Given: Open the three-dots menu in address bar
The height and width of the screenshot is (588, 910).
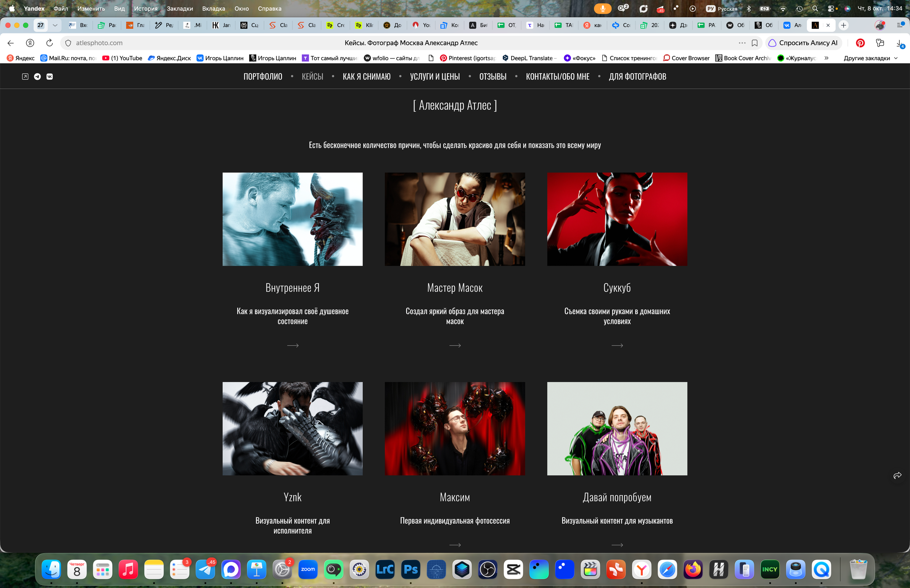Looking at the screenshot, I should (x=742, y=43).
